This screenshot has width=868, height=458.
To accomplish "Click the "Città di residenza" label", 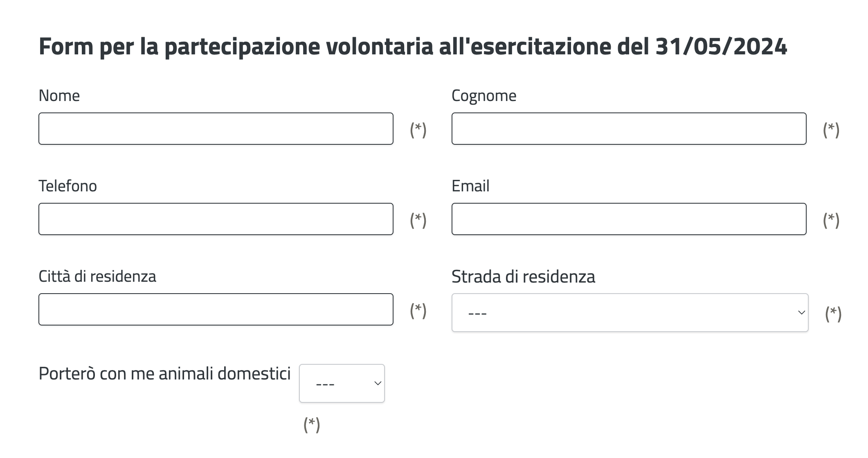I will 97,276.
